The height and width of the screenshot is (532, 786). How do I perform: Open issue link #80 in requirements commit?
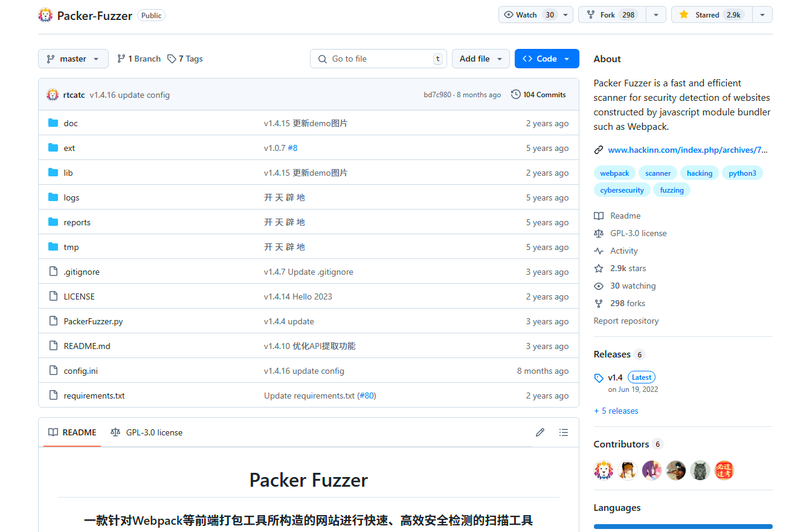tap(367, 396)
